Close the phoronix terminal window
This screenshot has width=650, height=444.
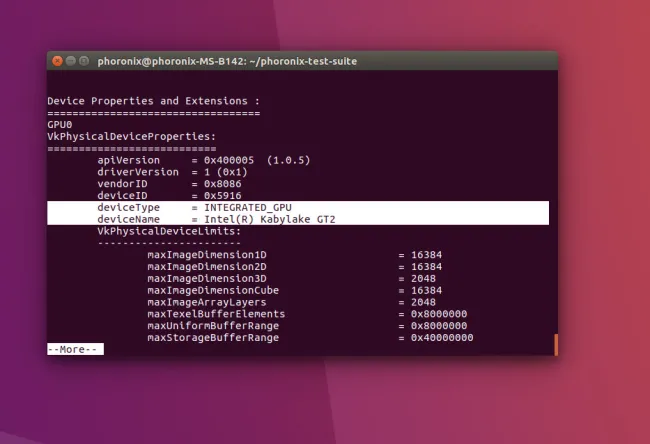[x=57, y=61]
